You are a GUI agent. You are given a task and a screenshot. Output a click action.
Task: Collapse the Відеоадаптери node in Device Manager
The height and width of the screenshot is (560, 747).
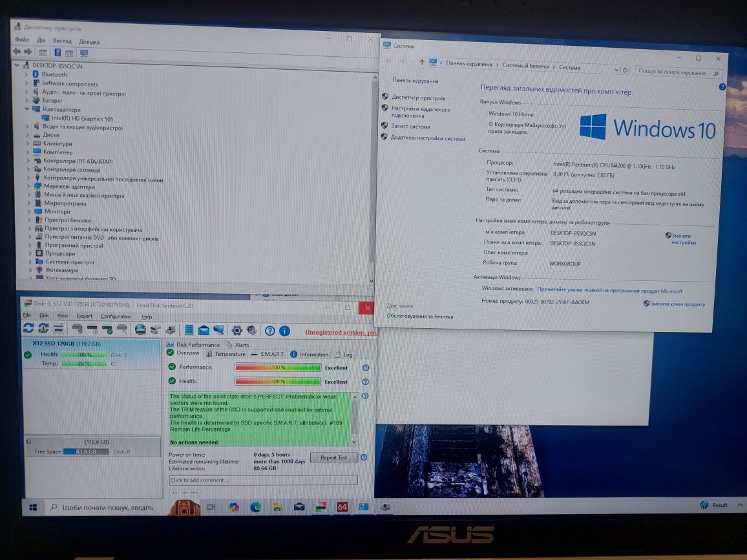[x=26, y=109]
